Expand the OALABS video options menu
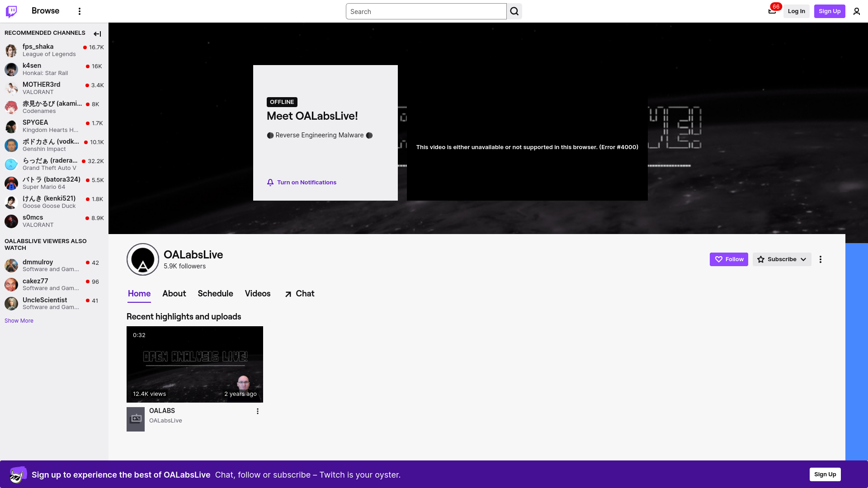 point(258,411)
